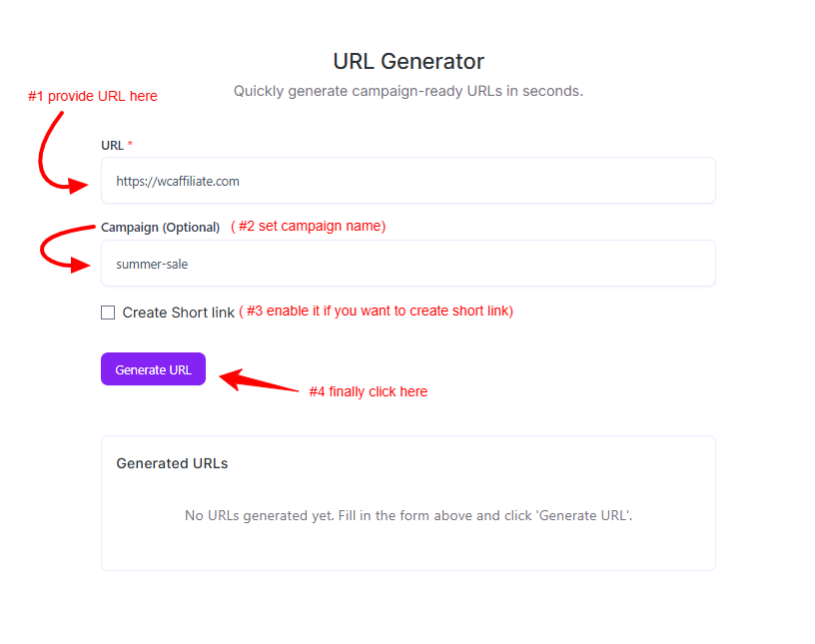Click the "Generated URLs" section heading
The height and width of the screenshot is (644, 815).
pos(172,463)
